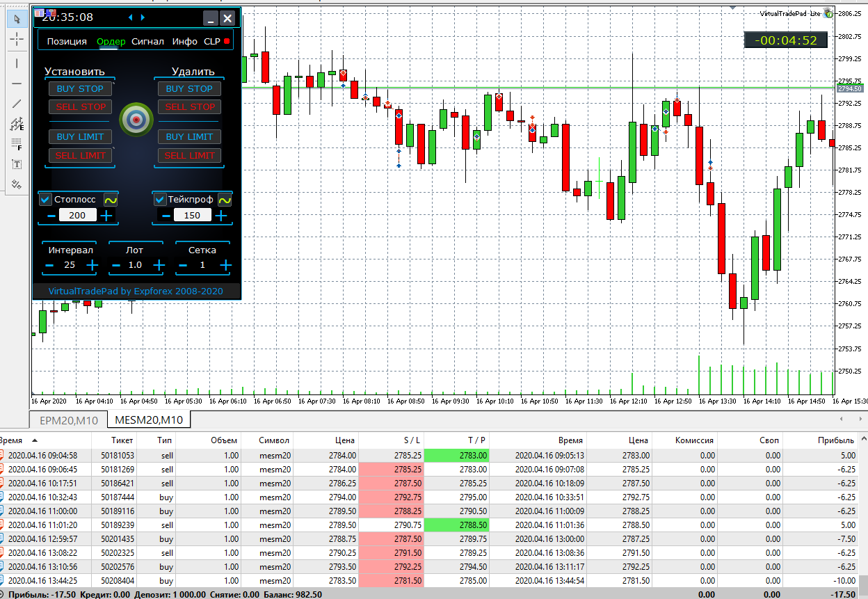Decrease the Лот size

116,265
